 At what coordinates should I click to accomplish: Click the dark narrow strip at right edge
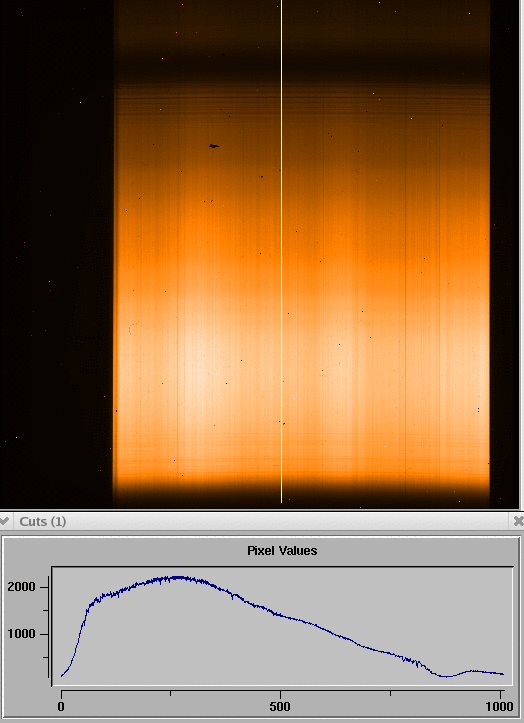(x=505, y=254)
